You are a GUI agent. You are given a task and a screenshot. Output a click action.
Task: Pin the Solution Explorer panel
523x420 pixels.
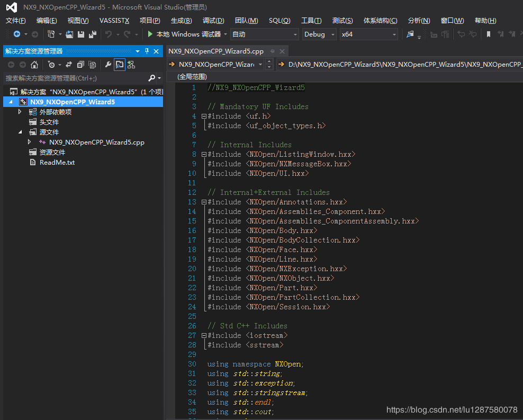point(147,51)
